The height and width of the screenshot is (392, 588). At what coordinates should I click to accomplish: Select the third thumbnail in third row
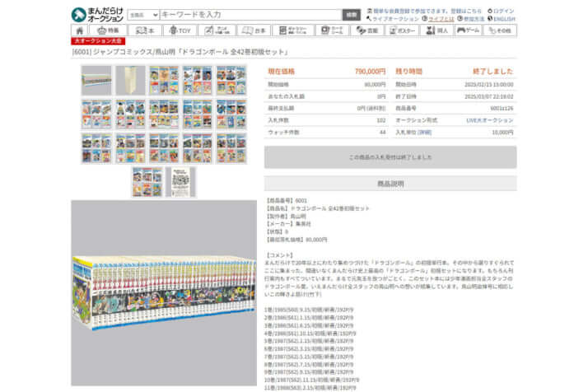(164, 148)
